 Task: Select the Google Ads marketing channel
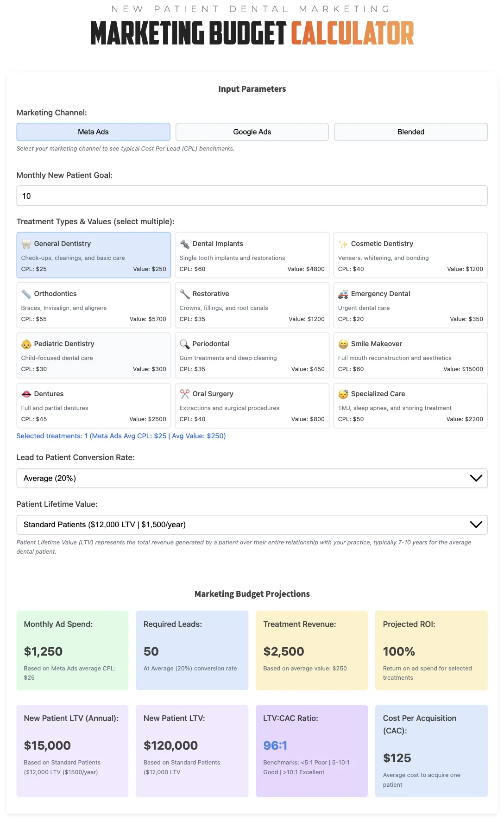point(252,132)
